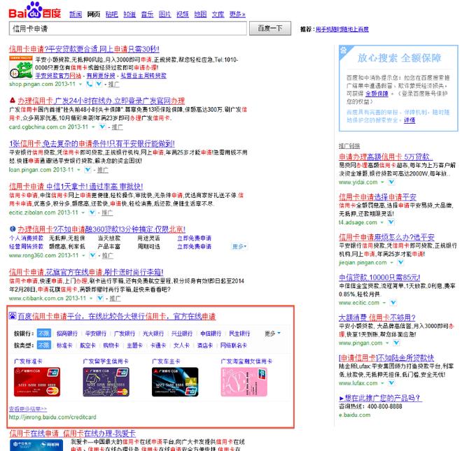Click the 我爱卡 result thumbnail image

(x=36, y=445)
